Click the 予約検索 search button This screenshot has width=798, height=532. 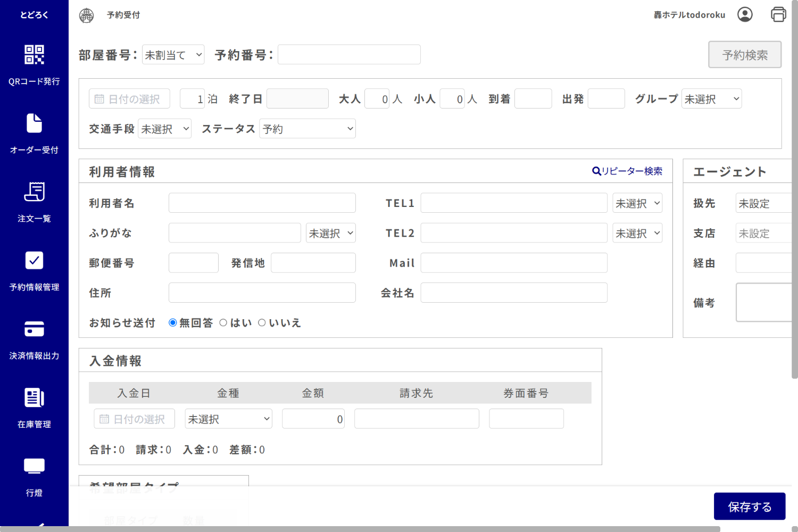click(x=744, y=54)
